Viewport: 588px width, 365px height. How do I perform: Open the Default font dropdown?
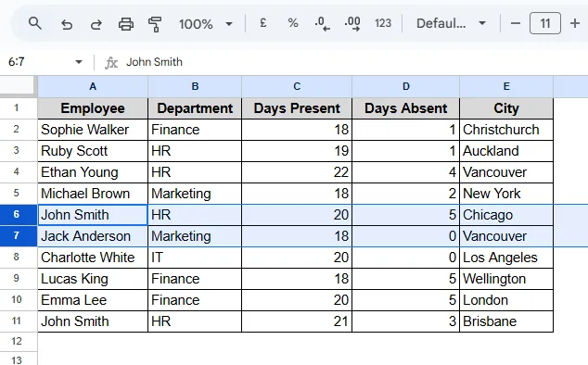451,23
